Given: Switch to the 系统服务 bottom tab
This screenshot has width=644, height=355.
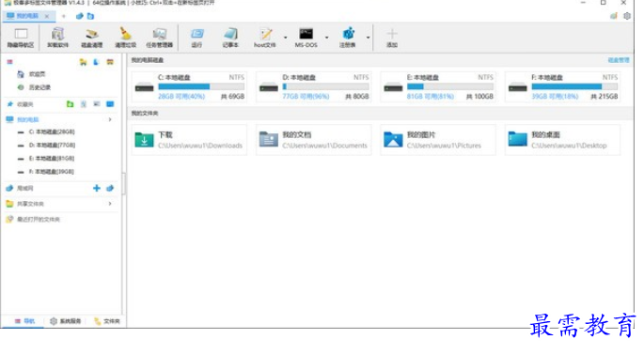Looking at the screenshot, I should point(66,321).
